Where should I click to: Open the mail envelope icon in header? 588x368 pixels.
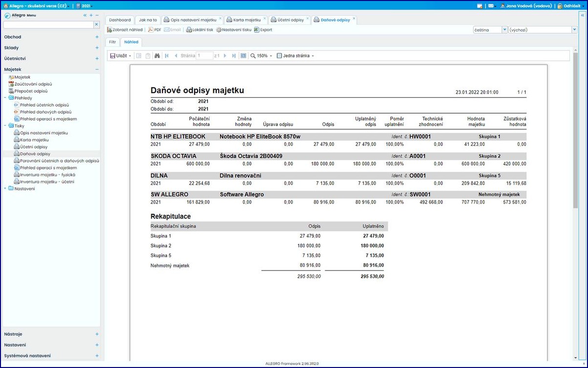coord(490,6)
